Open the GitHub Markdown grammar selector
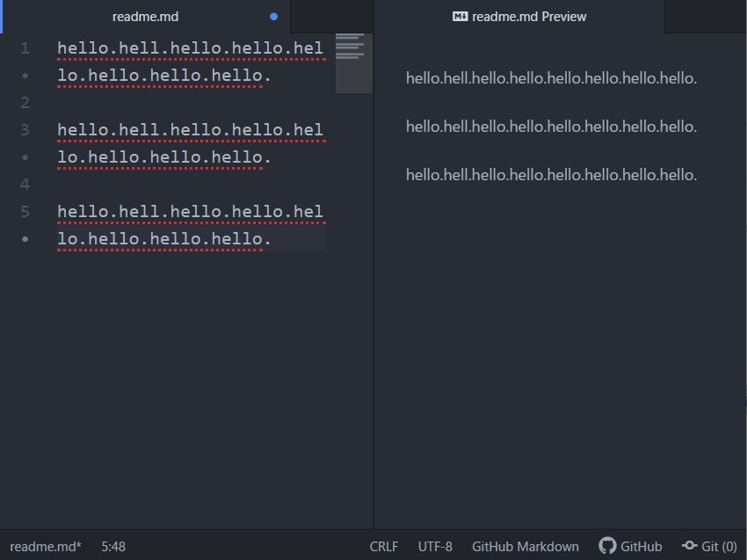Image resolution: width=747 pixels, height=560 pixels. click(x=525, y=546)
